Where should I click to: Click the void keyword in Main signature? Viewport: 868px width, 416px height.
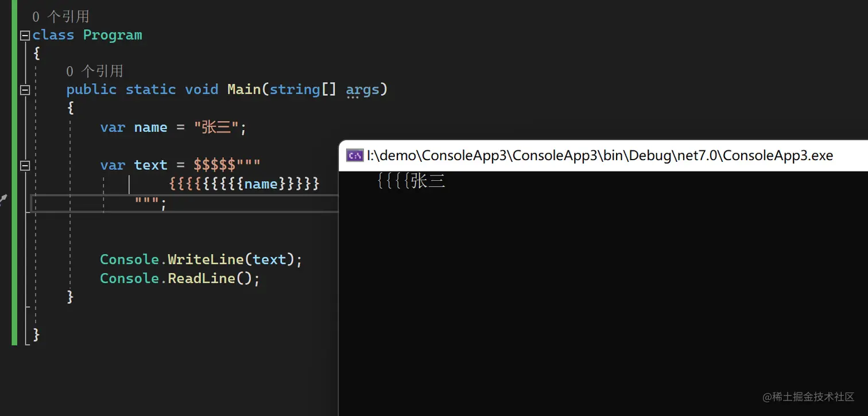[x=201, y=90]
